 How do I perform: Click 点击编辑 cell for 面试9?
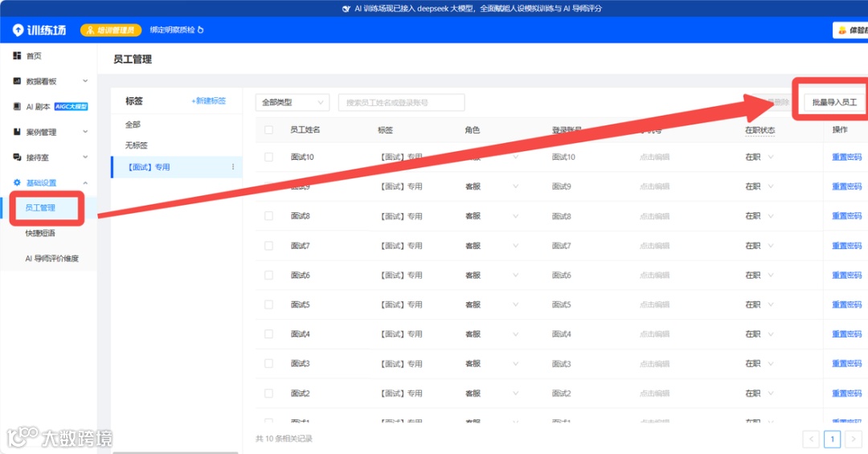point(655,186)
